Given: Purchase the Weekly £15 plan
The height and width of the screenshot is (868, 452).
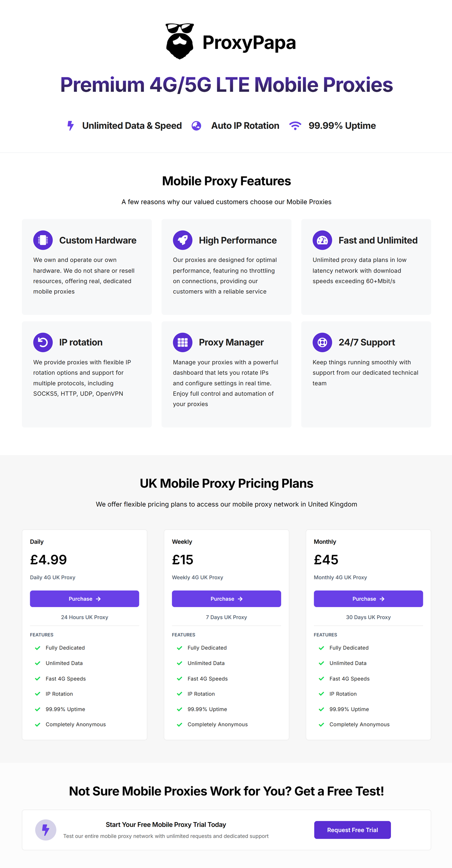Looking at the screenshot, I should (226, 599).
